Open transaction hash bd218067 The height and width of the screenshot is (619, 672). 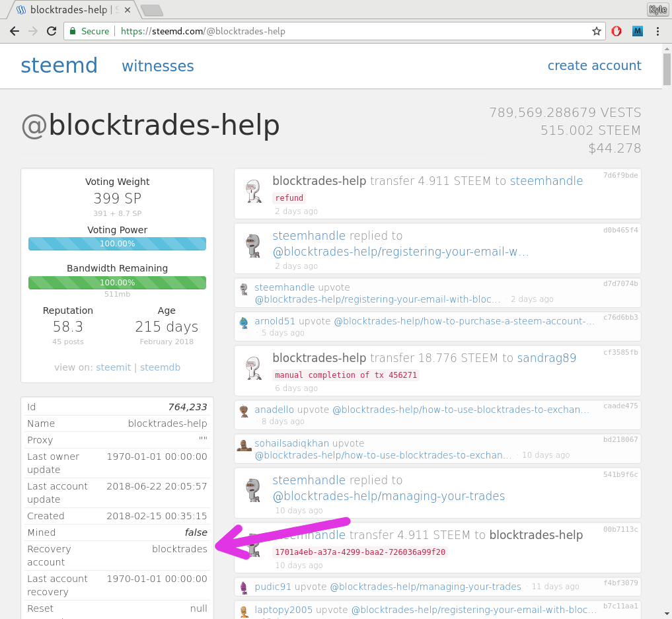pos(620,439)
